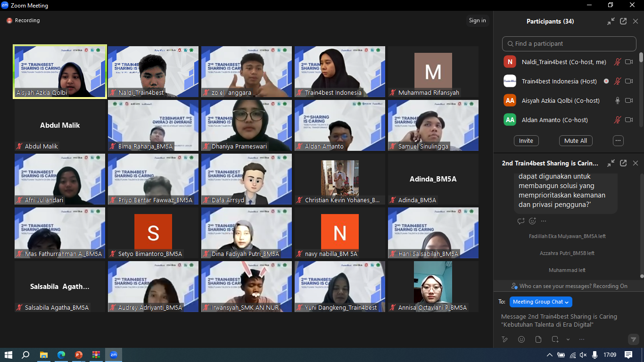Pop out the Participants panel
Viewport: 644px width, 362px height.
pyautogui.click(x=623, y=21)
